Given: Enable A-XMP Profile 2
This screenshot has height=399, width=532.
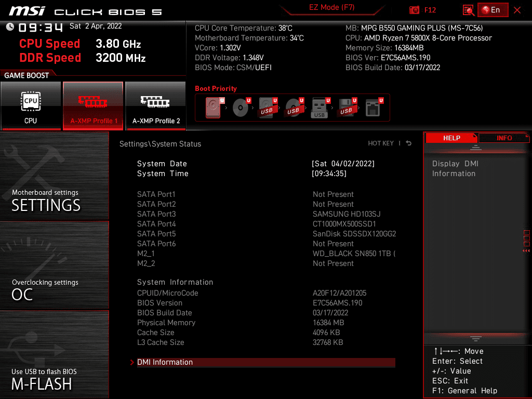Looking at the screenshot, I should click(x=156, y=105).
